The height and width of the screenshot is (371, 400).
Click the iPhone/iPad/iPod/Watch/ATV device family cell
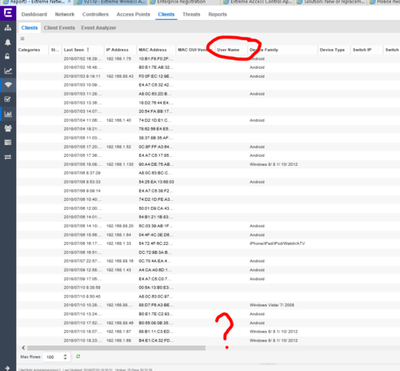(277, 244)
